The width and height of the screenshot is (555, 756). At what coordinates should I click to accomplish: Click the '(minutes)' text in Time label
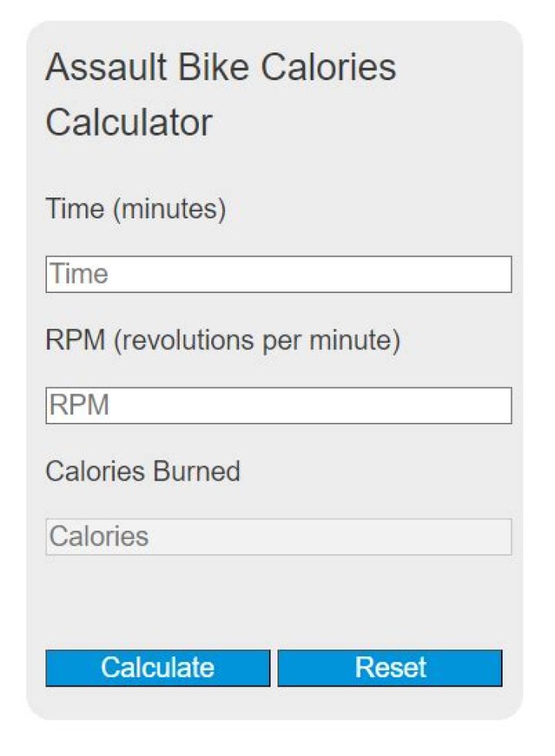(x=170, y=209)
